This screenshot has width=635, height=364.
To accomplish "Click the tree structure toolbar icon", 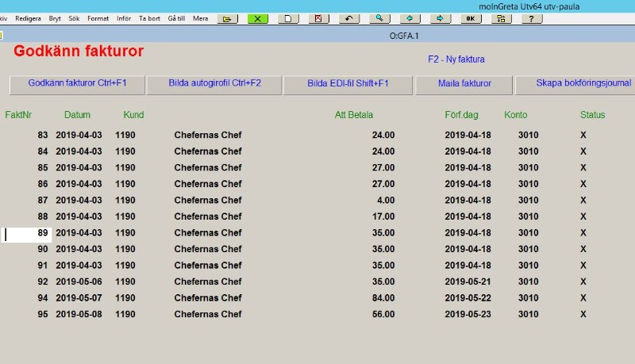I will click(502, 18).
